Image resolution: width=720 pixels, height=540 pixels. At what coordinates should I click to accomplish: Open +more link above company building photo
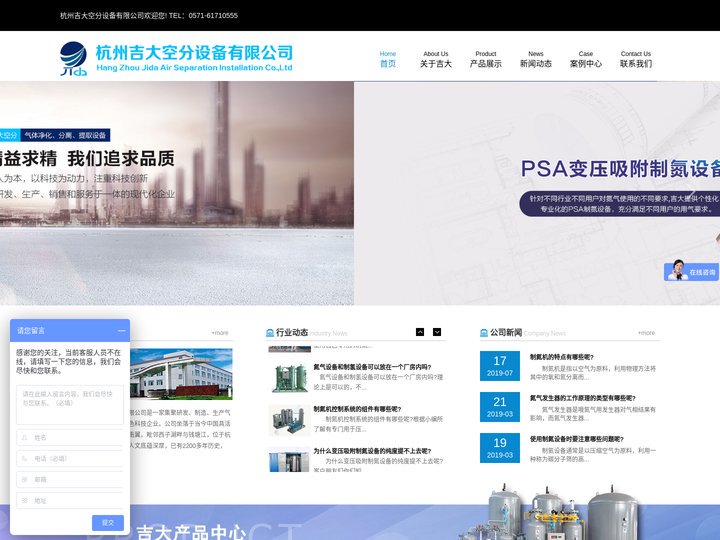(219, 332)
